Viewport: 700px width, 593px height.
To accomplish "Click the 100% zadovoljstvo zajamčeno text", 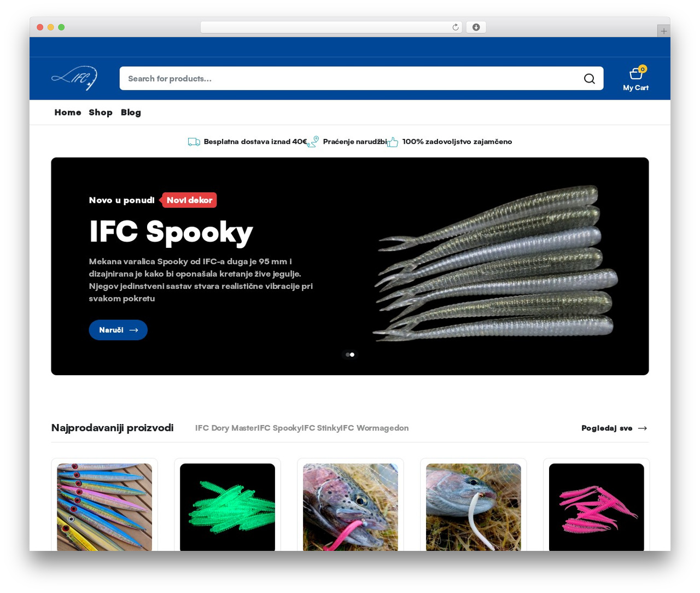I will (x=457, y=142).
